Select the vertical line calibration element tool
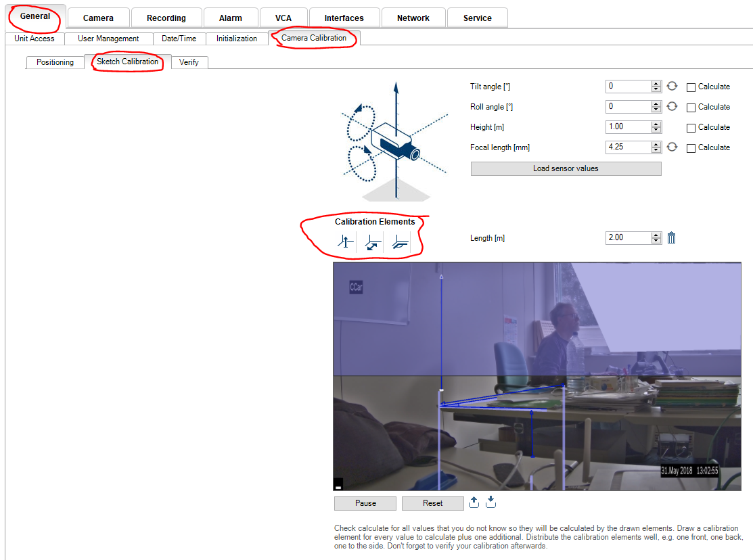 (x=346, y=241)
